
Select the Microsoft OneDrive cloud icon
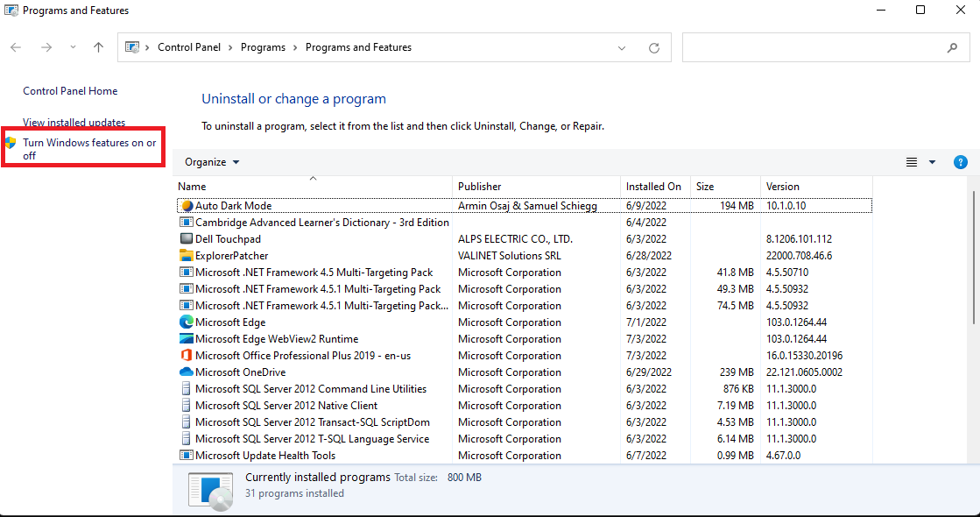coord(187,372)
